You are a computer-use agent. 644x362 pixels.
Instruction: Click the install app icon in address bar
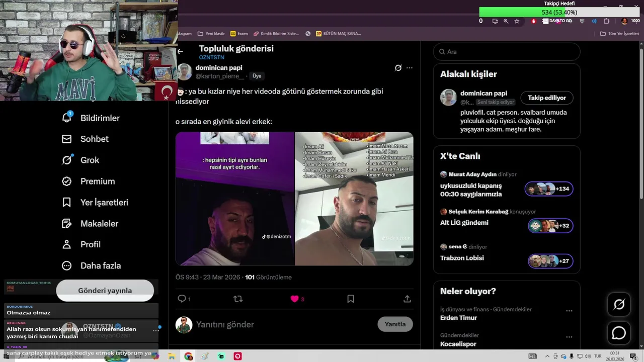tap(495, 21)
